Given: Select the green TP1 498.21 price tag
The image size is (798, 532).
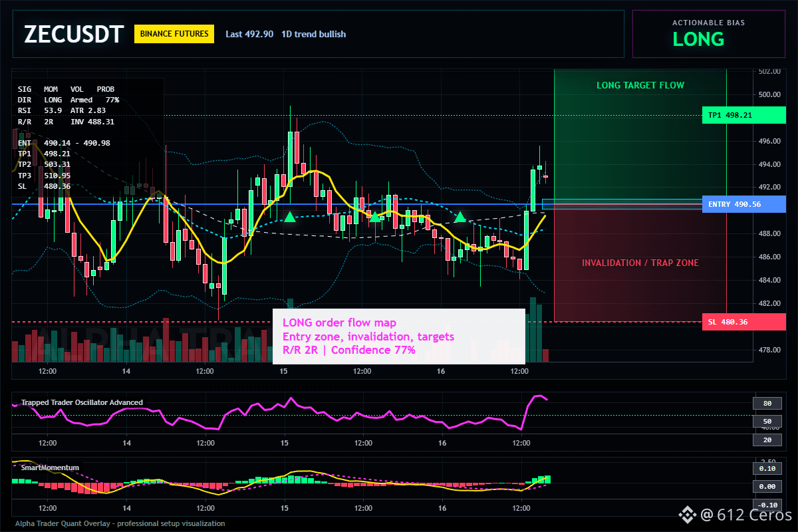Looking at the screenshot, I should (743, 115).
